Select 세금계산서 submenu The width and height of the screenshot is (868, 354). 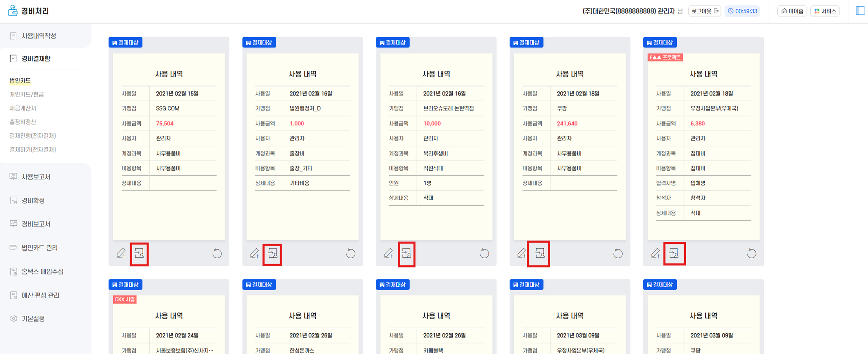[23, 108]
